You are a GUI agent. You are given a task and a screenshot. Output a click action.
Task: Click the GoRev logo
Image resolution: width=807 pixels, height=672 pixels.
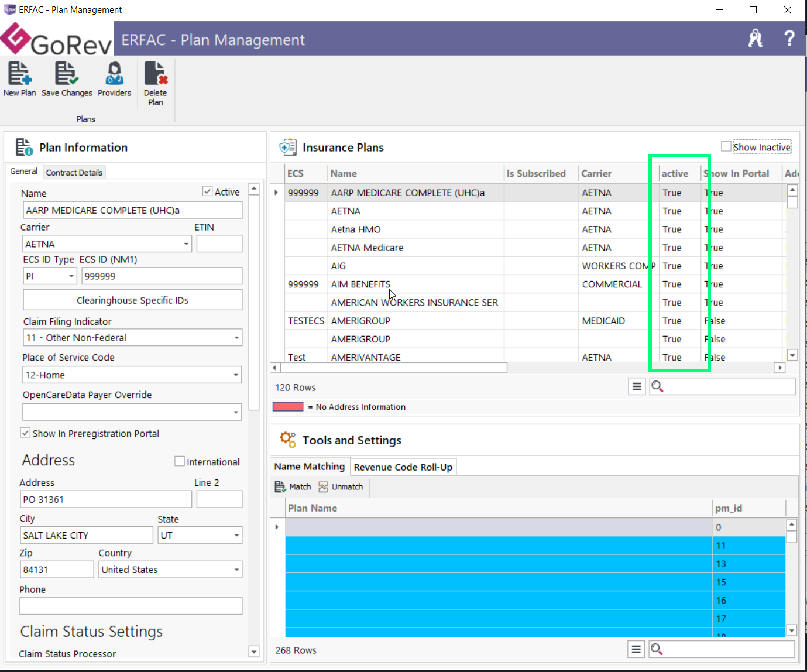pyautogui.click(x=56, y=39)
